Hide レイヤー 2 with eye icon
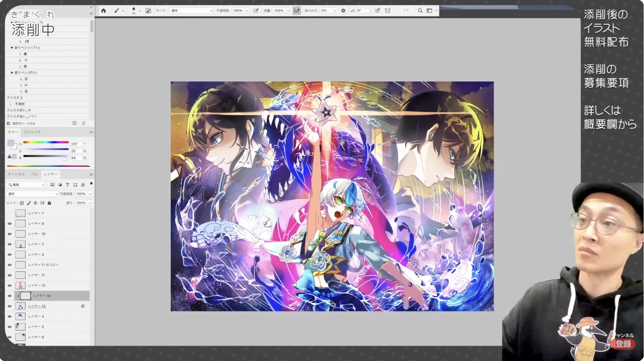The height and width of the screenshot is (361, 644). (x=10, y=244)
